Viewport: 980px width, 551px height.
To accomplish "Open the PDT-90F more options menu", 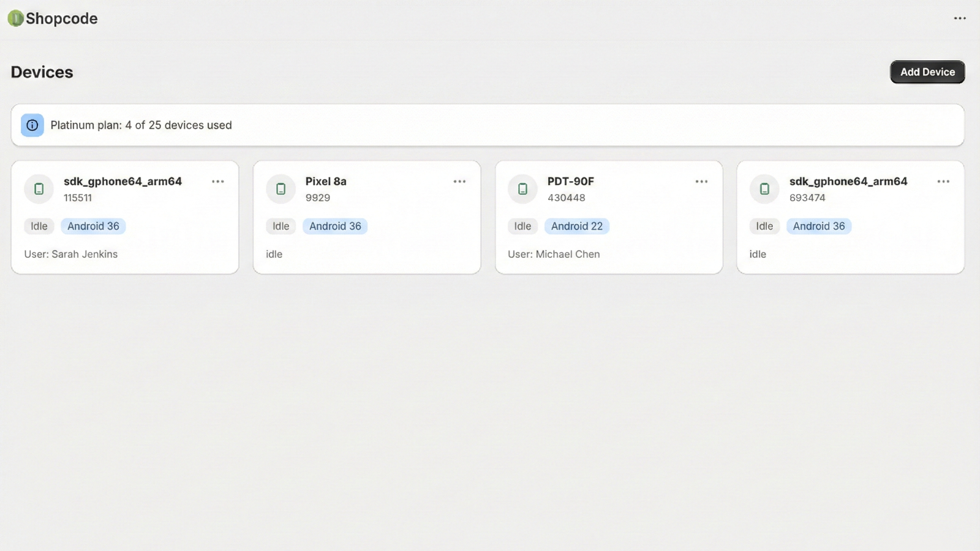I will pos(701,181).
